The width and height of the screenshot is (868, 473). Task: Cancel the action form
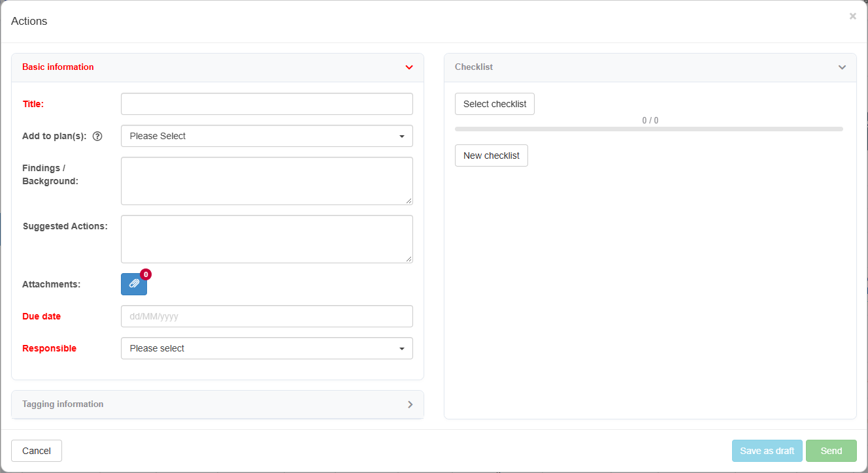37,451
